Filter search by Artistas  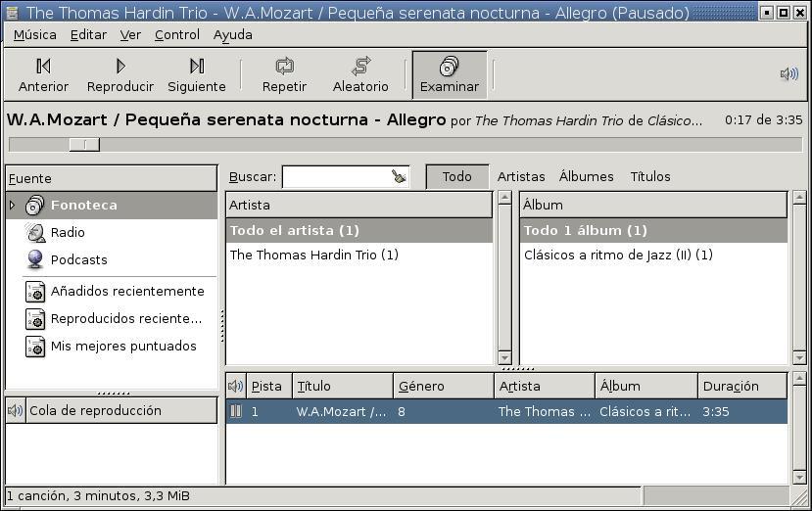pyautogui.click(x=521, y=177)
